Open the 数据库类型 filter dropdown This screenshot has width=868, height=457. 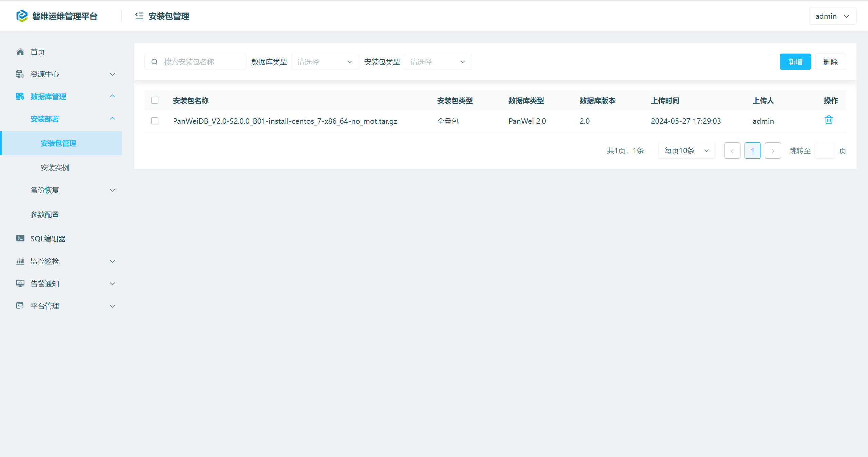tap(325, 62)
